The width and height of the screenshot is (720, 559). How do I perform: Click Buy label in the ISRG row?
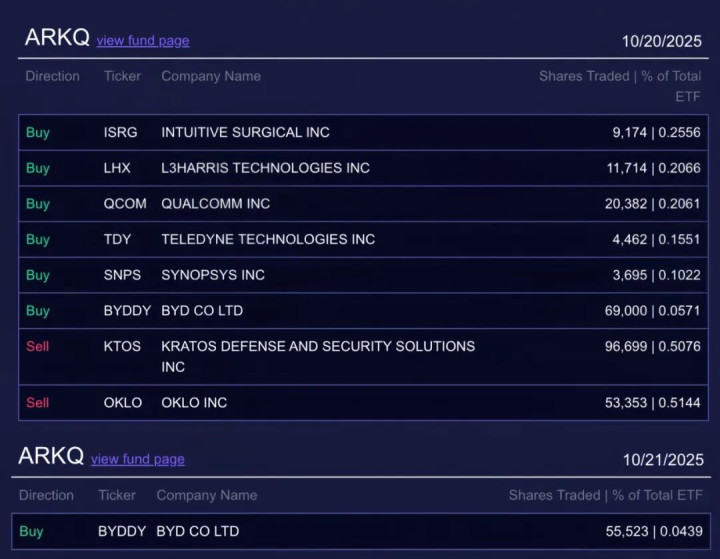[37, 132]
